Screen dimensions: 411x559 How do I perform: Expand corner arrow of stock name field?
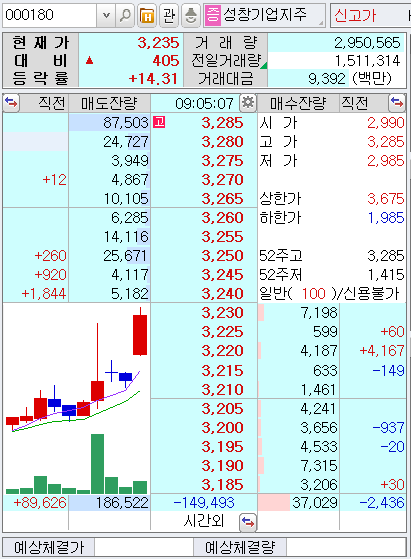(321, 23)
